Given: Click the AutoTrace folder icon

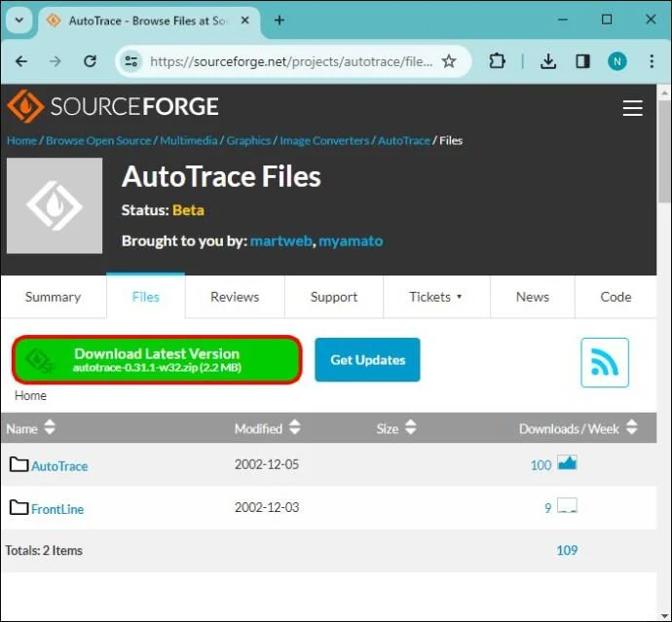Looking at the screenshot, I should (x=19, y=464).
